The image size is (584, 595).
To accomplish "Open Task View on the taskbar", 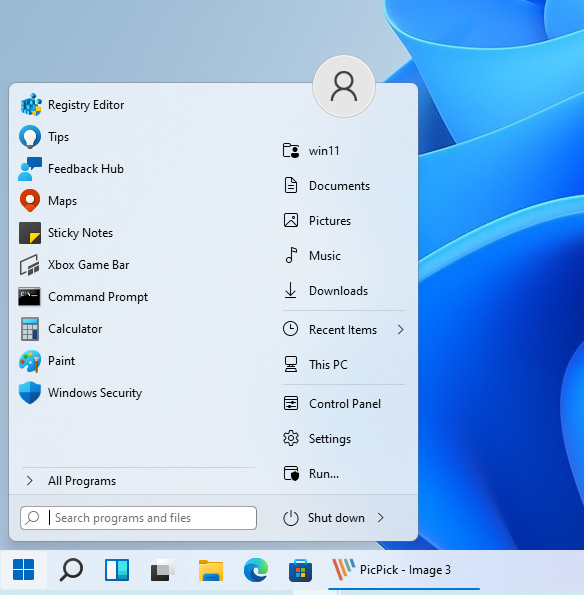I will click(x=163, y=570).
